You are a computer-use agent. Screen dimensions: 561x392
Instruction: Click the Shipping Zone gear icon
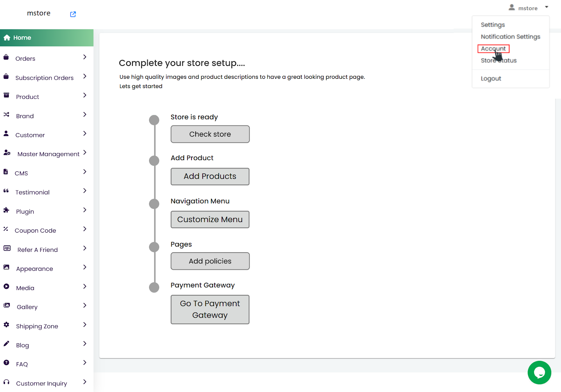(6, 325)
